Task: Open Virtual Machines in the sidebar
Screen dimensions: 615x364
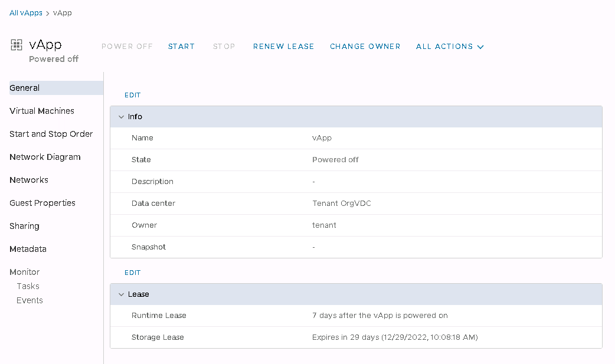Action: pos(42,111)
